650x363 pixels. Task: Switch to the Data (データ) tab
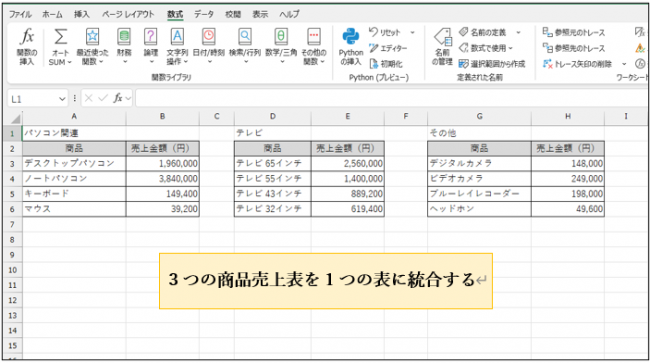coord(204,14)
